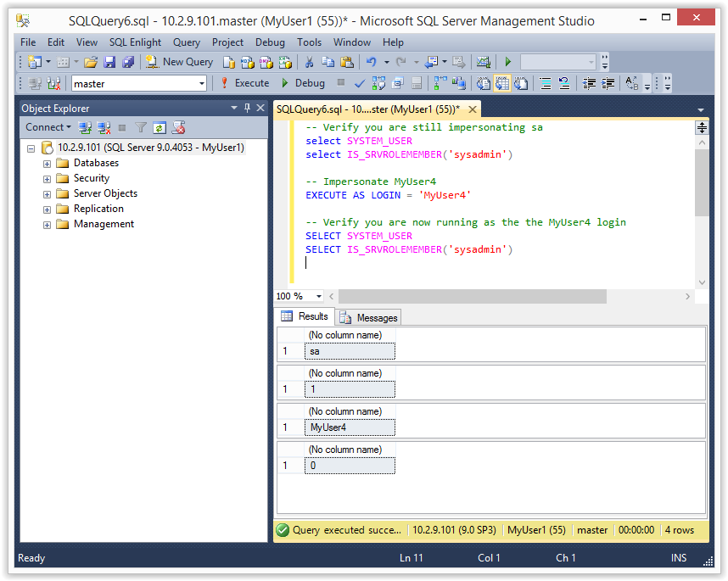Toggle Include Client Statistics
The width and height of the screenshot is (728, 581).
(459, 83)
